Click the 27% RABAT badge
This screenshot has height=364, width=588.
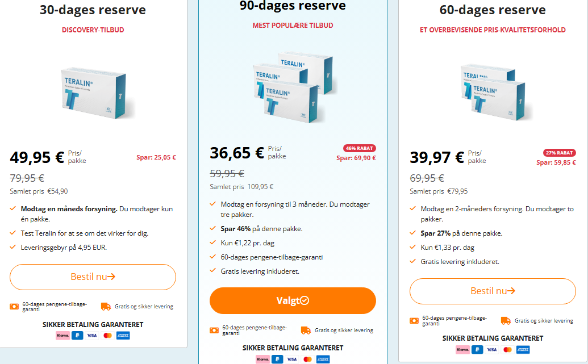(x=560, y=153)
